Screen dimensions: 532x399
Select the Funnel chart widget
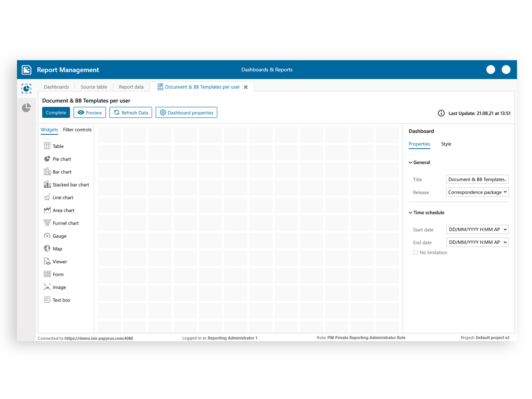[66, 223]
